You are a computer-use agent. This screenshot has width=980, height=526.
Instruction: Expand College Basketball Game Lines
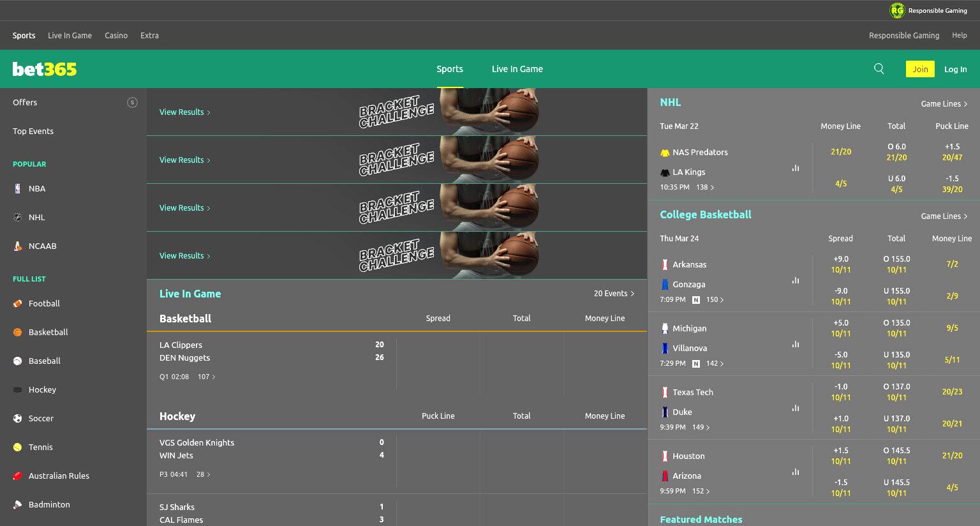(x=944, y=216)
